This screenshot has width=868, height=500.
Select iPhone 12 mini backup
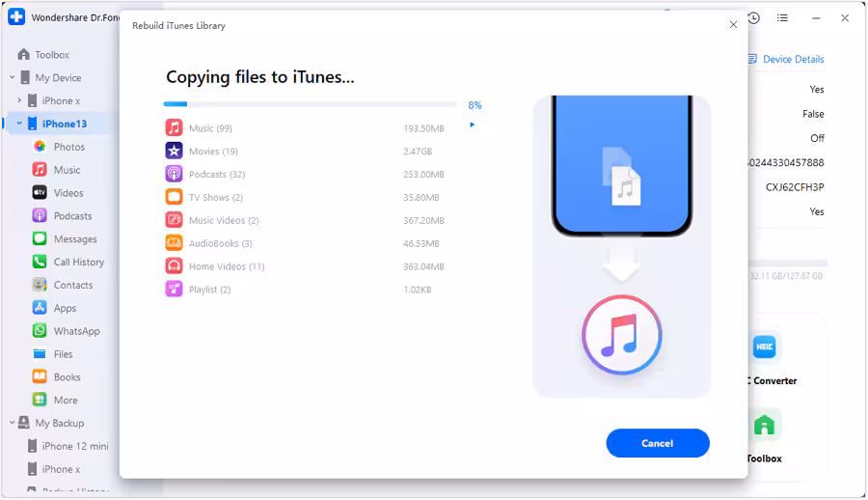click(75, 446)
